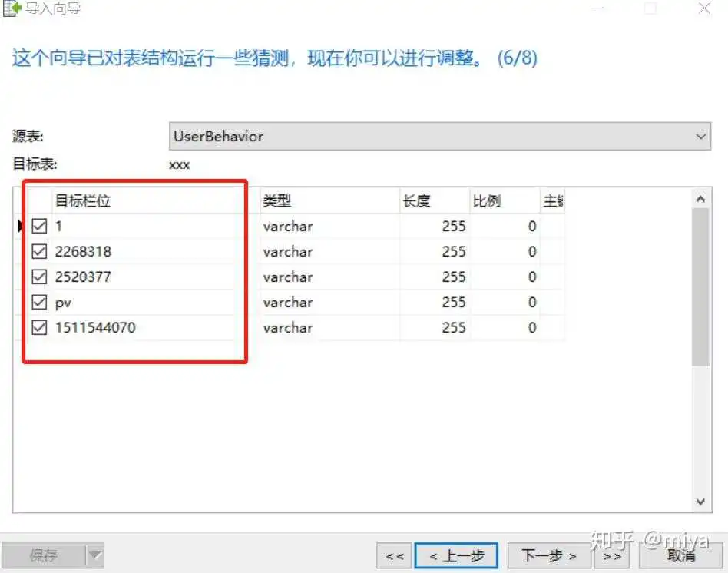The height and width of the screenshot is (573, 728).
Task: Close the import wizard window
Action: click(x=704, y=9)
